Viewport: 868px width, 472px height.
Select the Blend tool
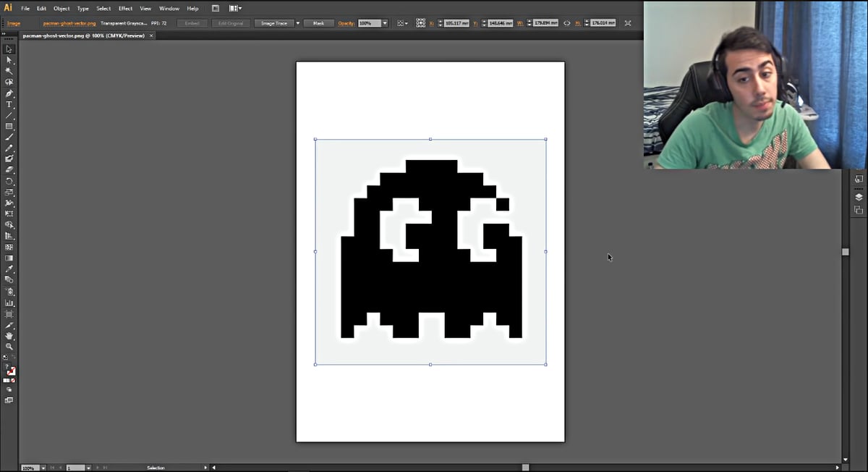pos(9,279)
